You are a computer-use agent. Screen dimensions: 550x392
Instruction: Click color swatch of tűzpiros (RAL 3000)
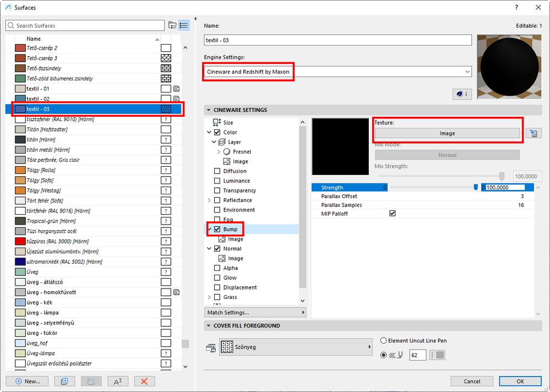tap(20, 241)
